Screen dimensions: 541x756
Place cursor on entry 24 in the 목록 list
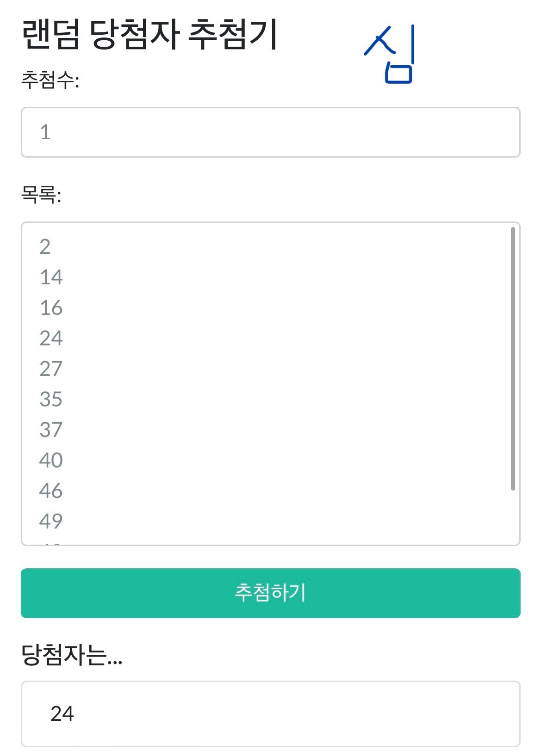click(51, 338)
